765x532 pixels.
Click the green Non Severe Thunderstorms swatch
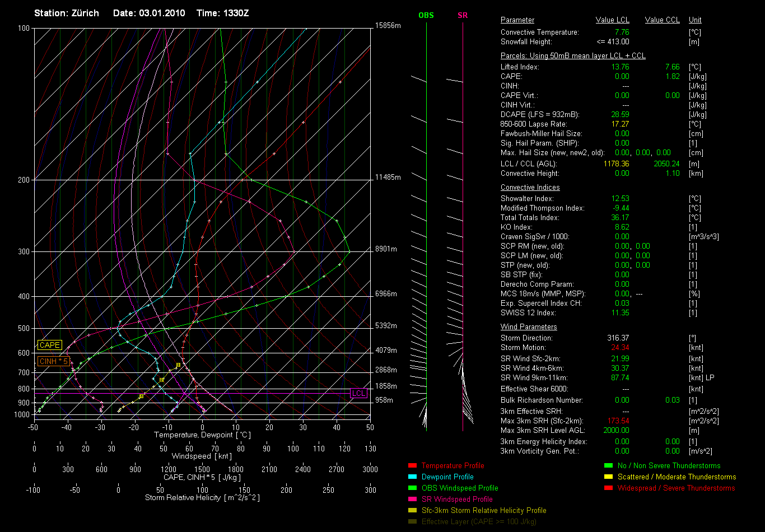[x=608, y=465]
